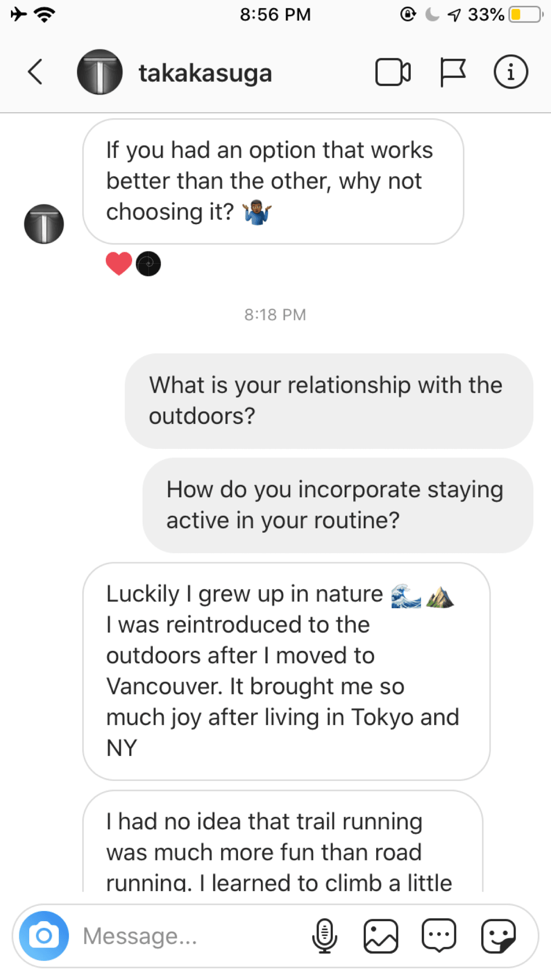Tap the back arrow to leave chat

coord(35,72)
